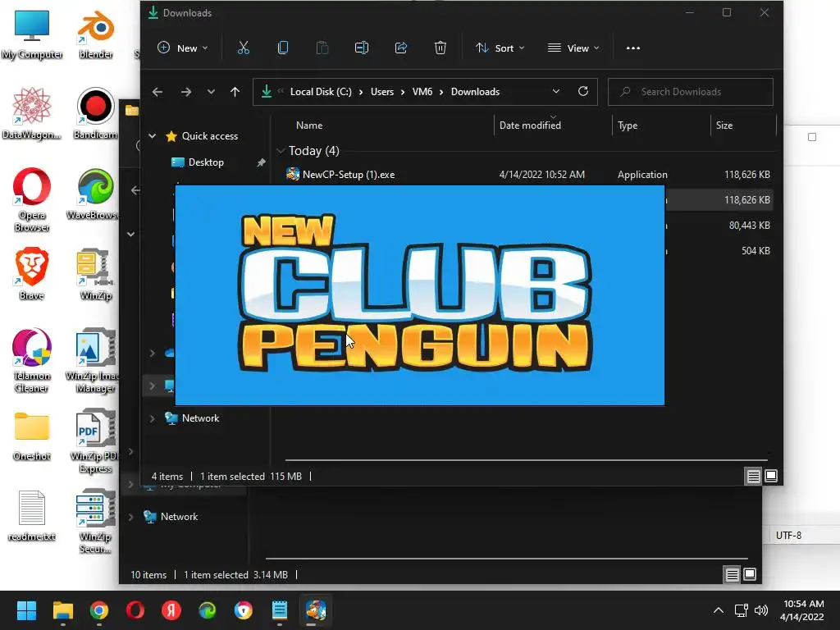Click the horizontal scrollbar in rear Explorer window
840x630 pixels.
[506, 558]
